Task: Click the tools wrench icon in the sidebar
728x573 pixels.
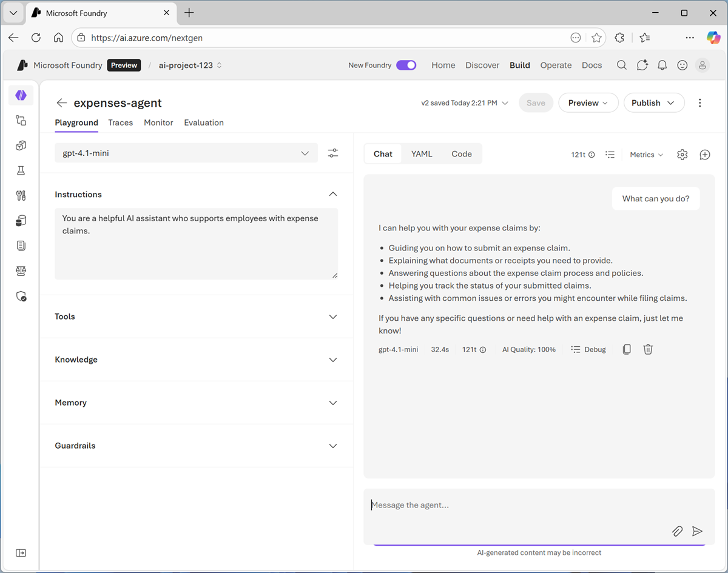Action: click(x=21, y=195)
